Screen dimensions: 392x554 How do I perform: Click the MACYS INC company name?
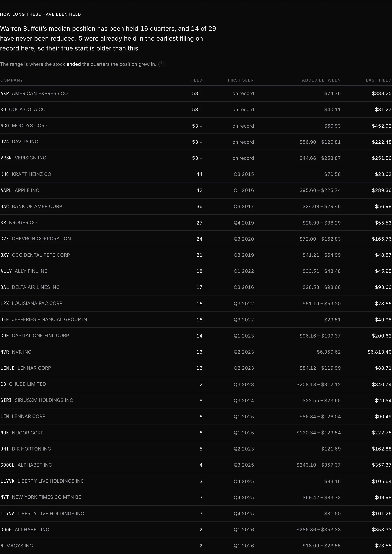click(x=20, y=546)
